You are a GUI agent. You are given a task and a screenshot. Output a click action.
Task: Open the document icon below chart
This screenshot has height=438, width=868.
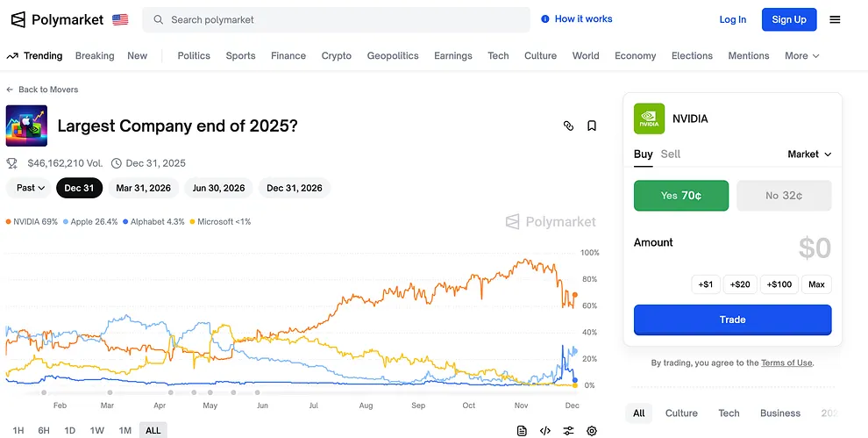522,430
